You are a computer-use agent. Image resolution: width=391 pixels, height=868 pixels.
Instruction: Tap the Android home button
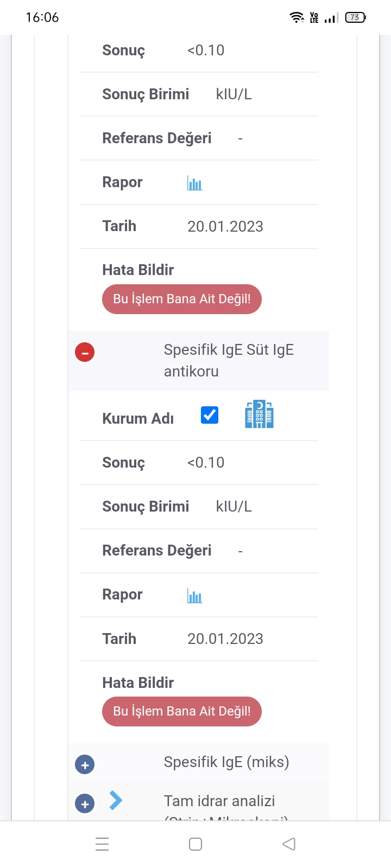click(195, 844)
